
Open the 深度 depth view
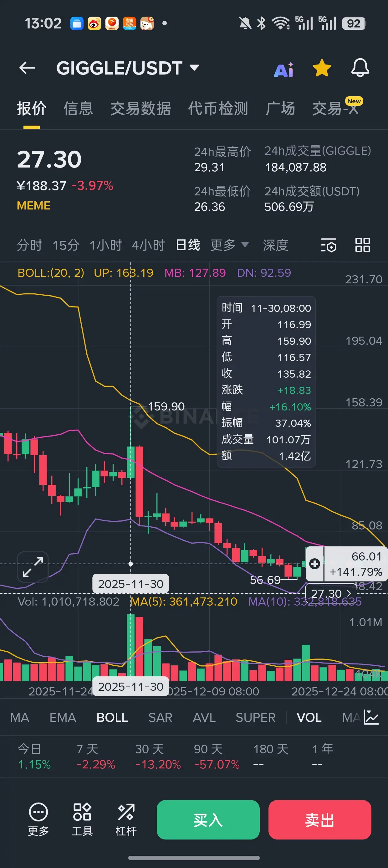(x=275, y=245)
